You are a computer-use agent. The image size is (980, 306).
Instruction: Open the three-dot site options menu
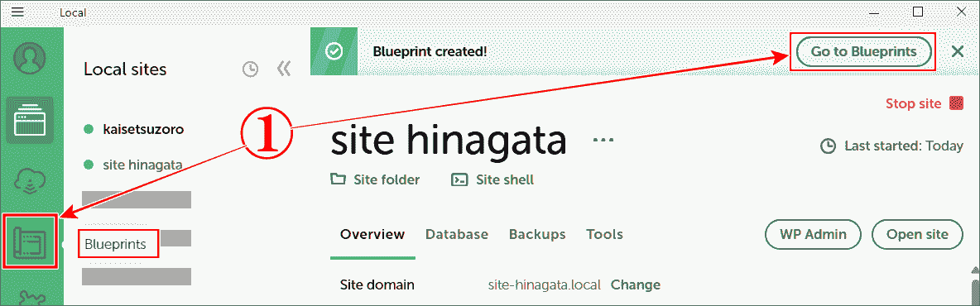tap(603, 140)
